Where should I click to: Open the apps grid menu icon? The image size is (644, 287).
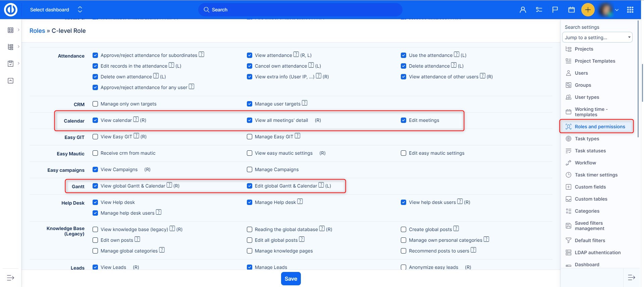[630, 10]
